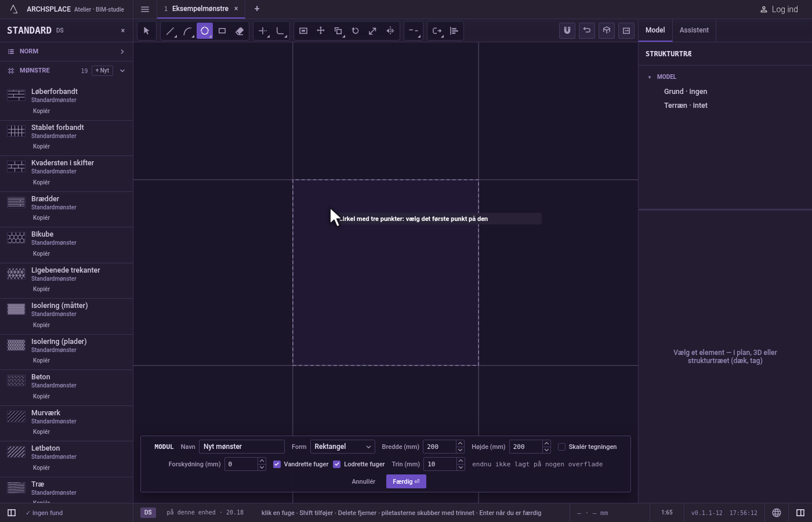Decrease the Trin (mm) value stepper
This screenshot has height=522, width=812.
point(460,467)
